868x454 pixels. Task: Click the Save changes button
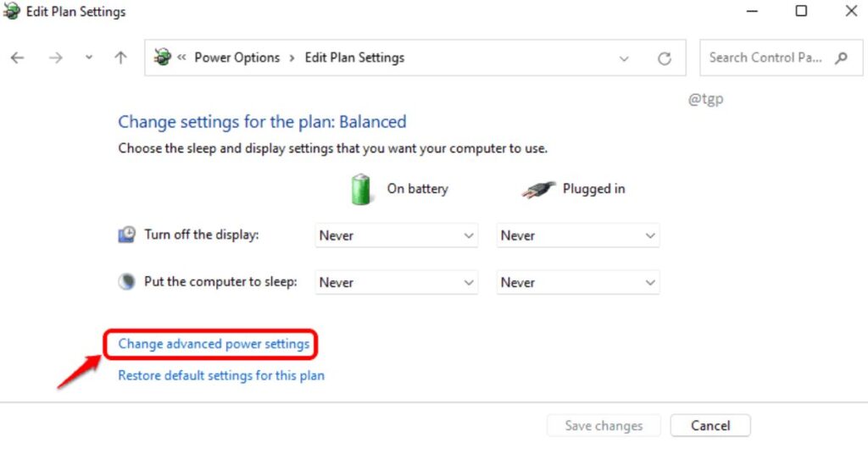tap(604, 426)
